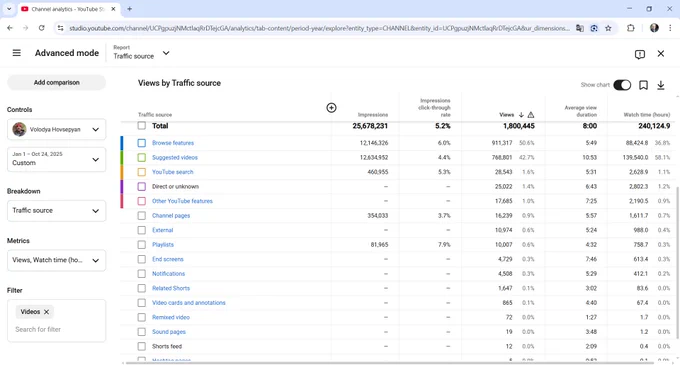Download the current view export icon
The height and width of the screenshot is (365, 680).
660,85
